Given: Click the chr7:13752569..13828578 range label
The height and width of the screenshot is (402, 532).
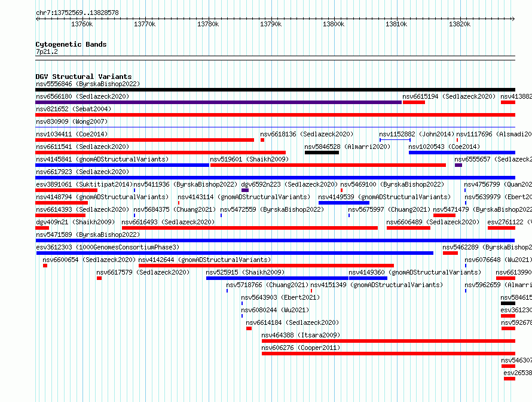Looking at the screenshot, I should (x=77, y=13).
